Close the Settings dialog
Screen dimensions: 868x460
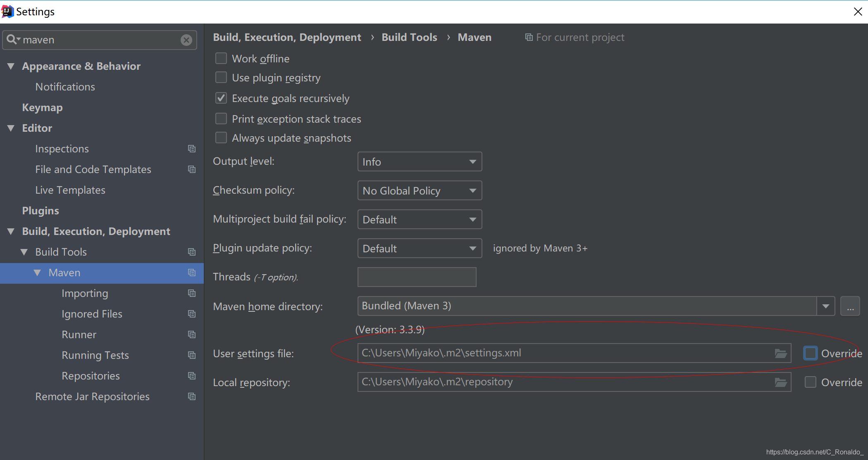pos(858,12)
